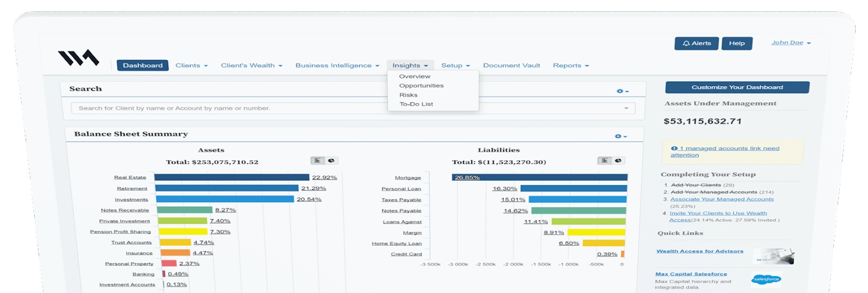Open the Max Capital Salesforce link

coord(691,274)
